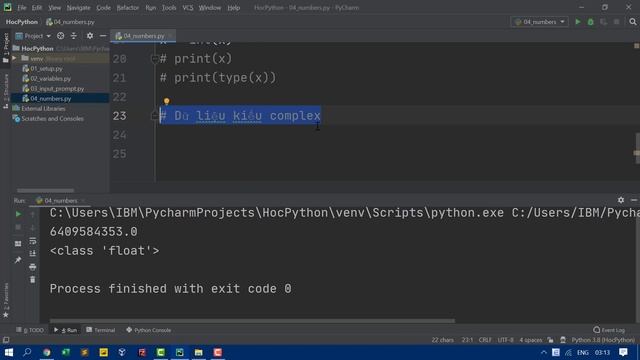The height and width of the screenshot is (360, 640).
Task: Click the tool window quick-access icon bottom-left
Action: pyautogui.click(x=6, y=340)
